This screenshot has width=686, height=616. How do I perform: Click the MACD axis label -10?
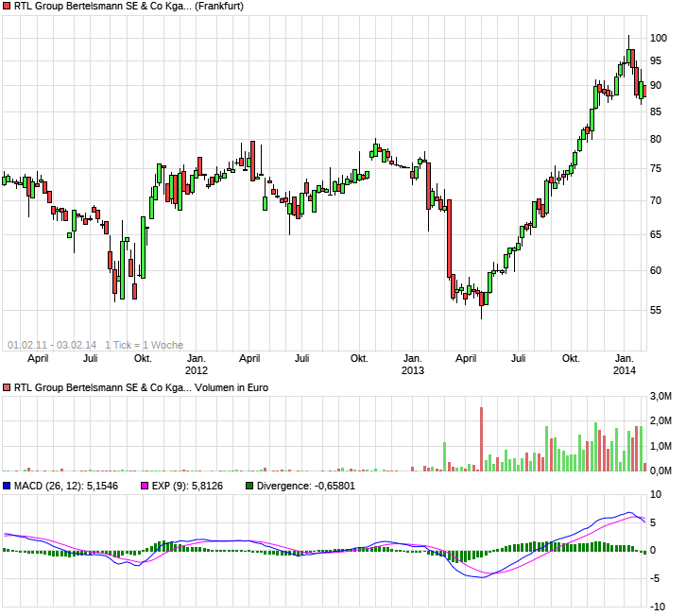658,607
